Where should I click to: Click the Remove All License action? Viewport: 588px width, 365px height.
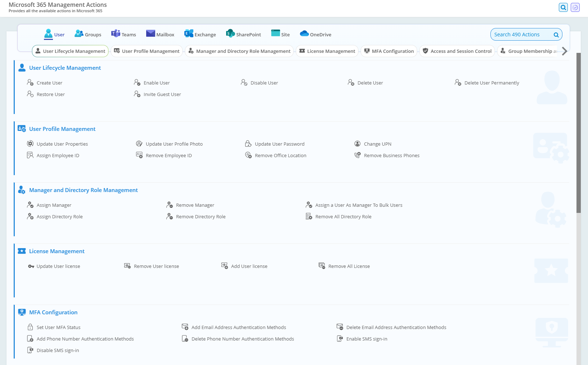coord(349,266)
